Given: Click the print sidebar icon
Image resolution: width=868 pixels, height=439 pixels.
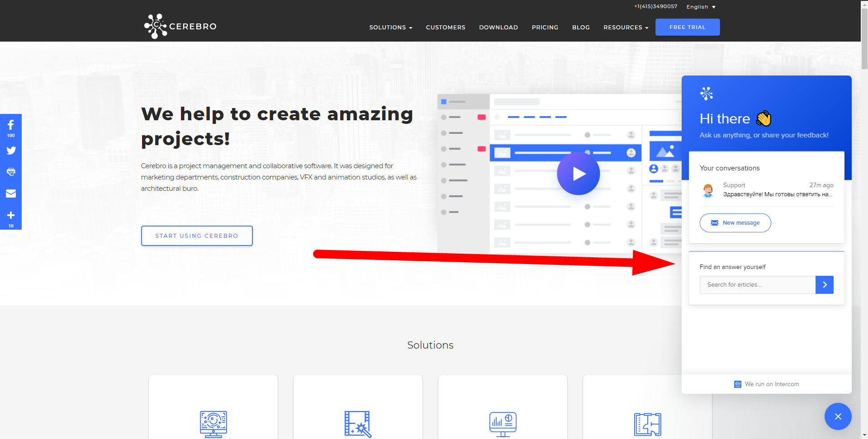Looking at the screenshot, I should tap(11, 172).
